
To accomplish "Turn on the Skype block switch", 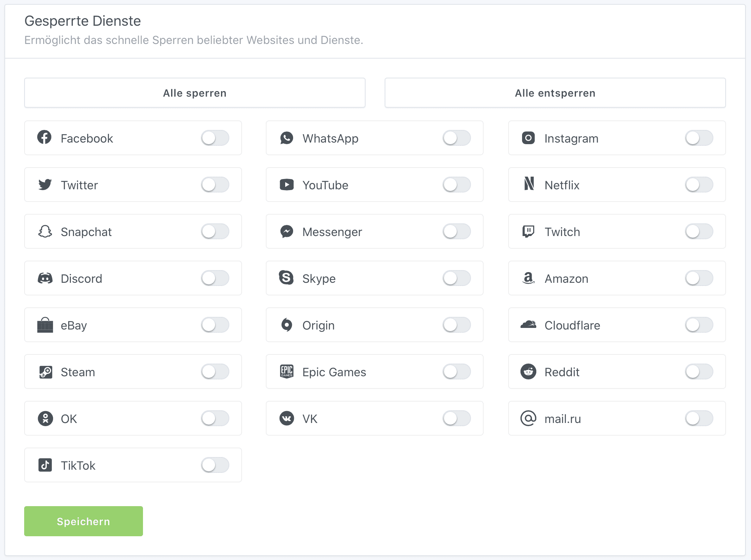I will click(x=456, y=278).
